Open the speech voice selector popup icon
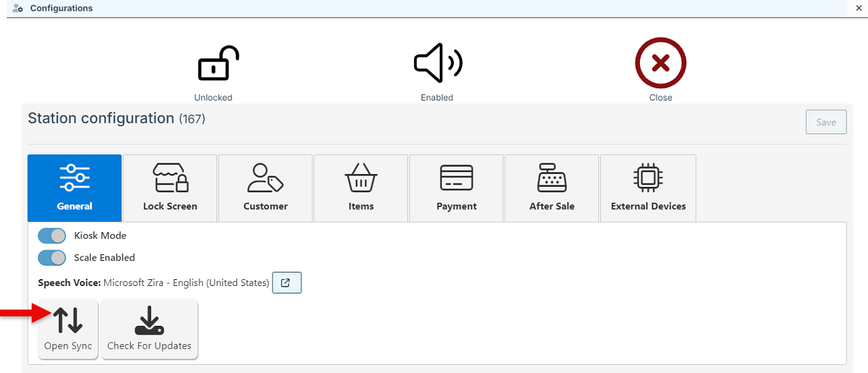The width and height of the screenshot is (868, 373). point(286,283)
